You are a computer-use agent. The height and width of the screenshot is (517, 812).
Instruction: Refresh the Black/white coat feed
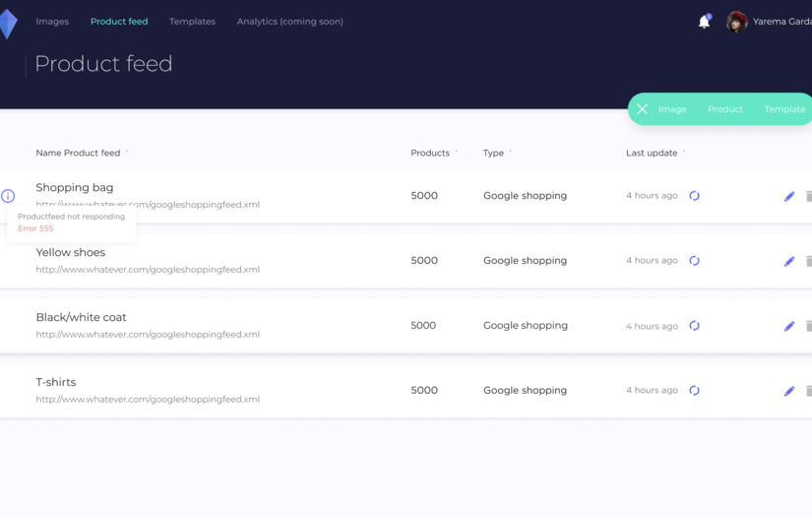click(x=695, y=326)
